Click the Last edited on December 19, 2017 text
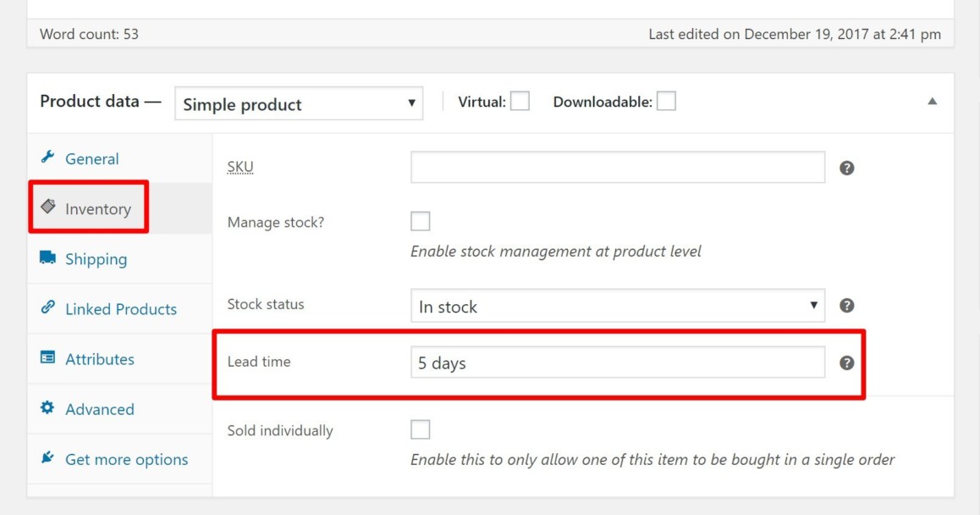The height and width of the screenshot is (515, 980). 795,34
